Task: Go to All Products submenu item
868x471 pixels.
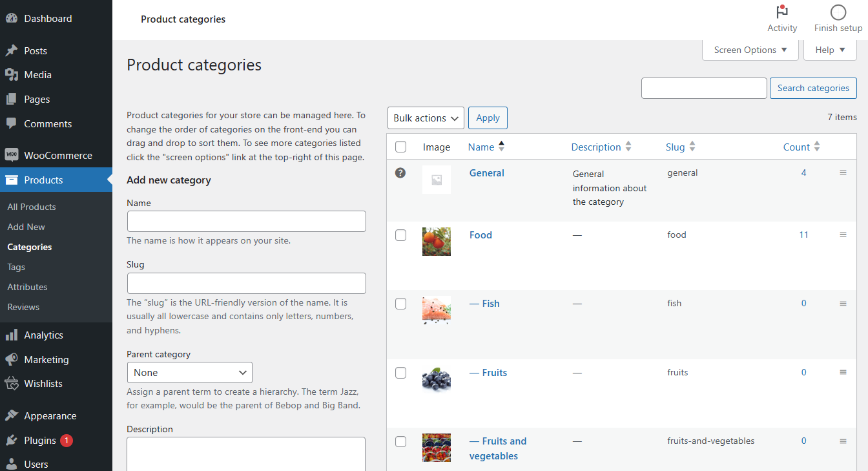Action: coord(32,207)
